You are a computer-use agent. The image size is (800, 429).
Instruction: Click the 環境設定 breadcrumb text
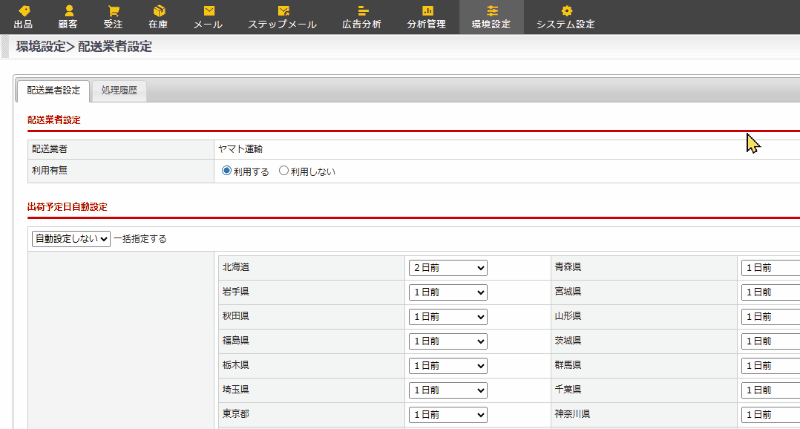pos(41,47)
